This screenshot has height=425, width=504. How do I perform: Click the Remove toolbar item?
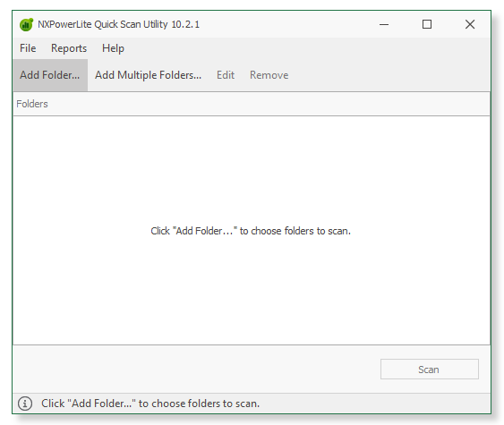269,75
